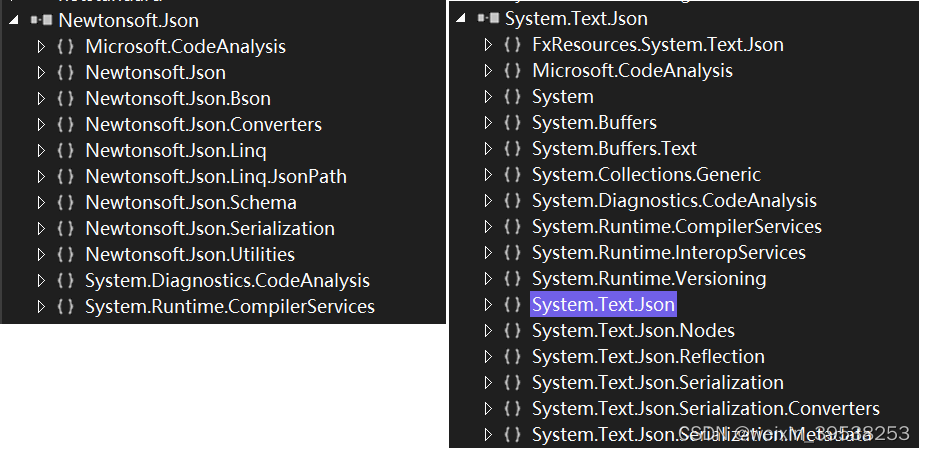The width and height of the screenshot is (926, 453).
Task: Select the System namespace row
Action: (x=563, y=97)
